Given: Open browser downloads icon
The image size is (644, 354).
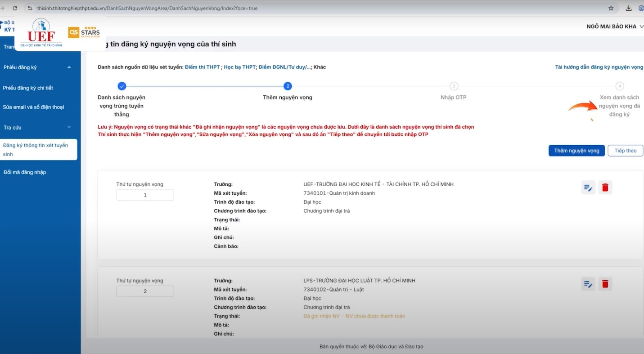Looking at the screenshot, I should pos(629,8).
